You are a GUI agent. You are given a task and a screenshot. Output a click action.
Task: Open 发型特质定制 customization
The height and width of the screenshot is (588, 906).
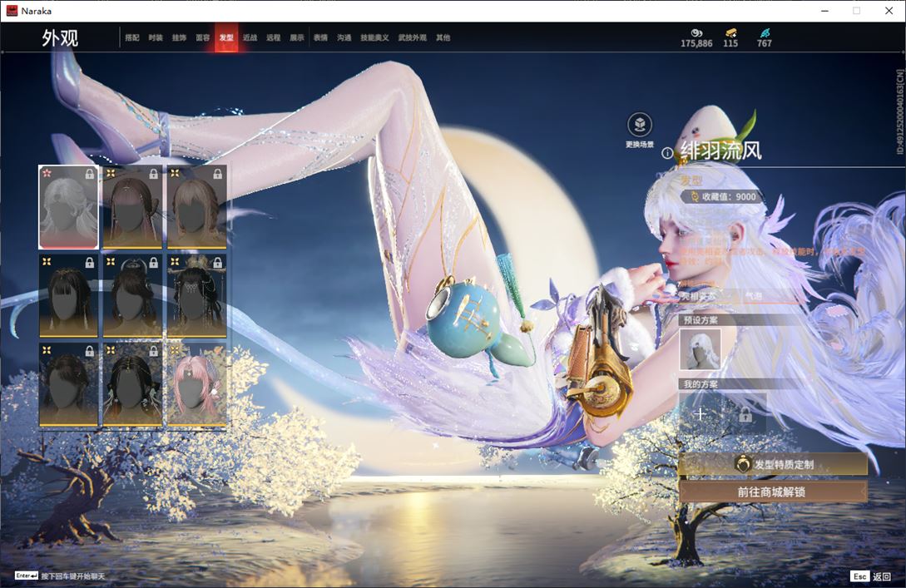pos(773,464)
